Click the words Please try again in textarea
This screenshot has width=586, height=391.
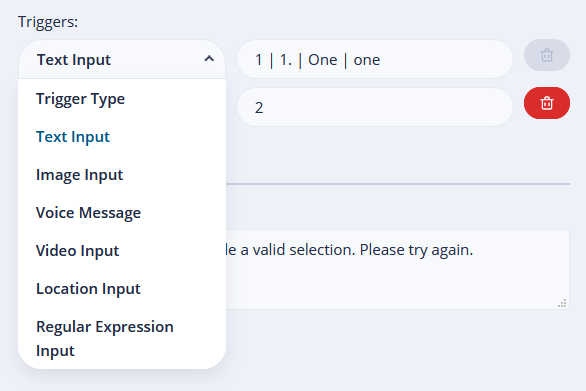tap(416, 250)
